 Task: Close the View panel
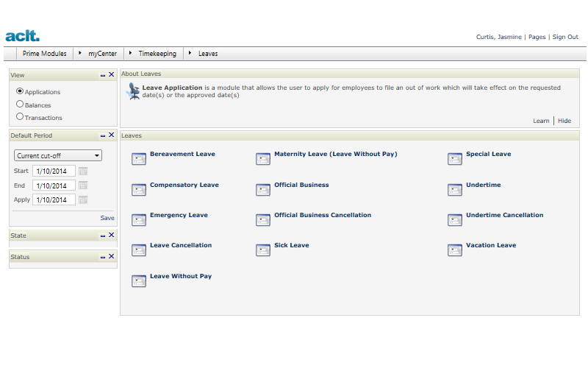tap(112, 75)
